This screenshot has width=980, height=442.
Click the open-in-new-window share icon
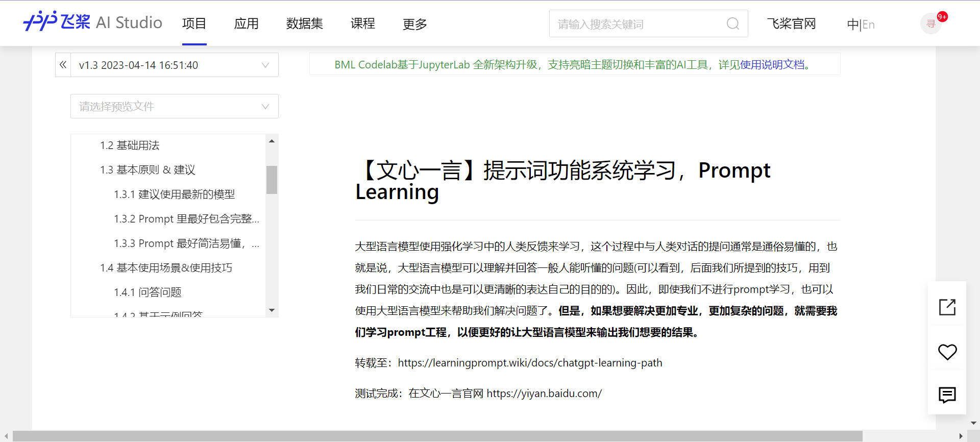(x=947, y=307)
